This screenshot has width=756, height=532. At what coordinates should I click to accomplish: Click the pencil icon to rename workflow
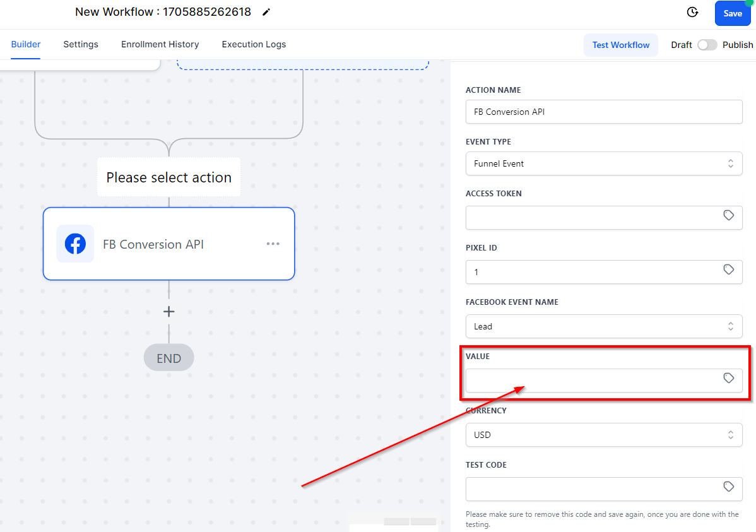click(x=266, y=12)
